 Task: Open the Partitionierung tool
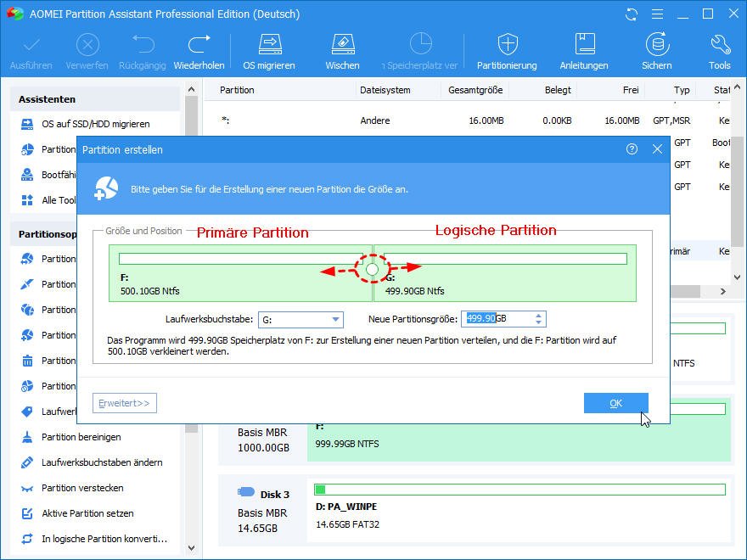(x=507, y=51)
